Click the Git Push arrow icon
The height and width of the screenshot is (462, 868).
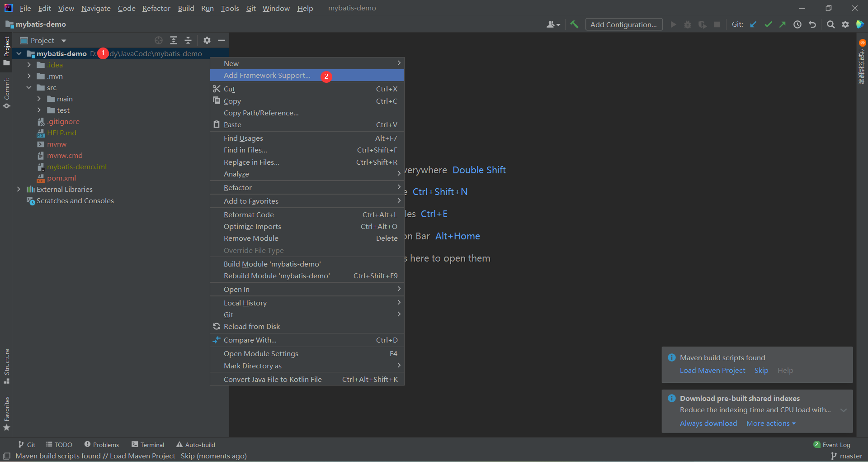point(783,24)
